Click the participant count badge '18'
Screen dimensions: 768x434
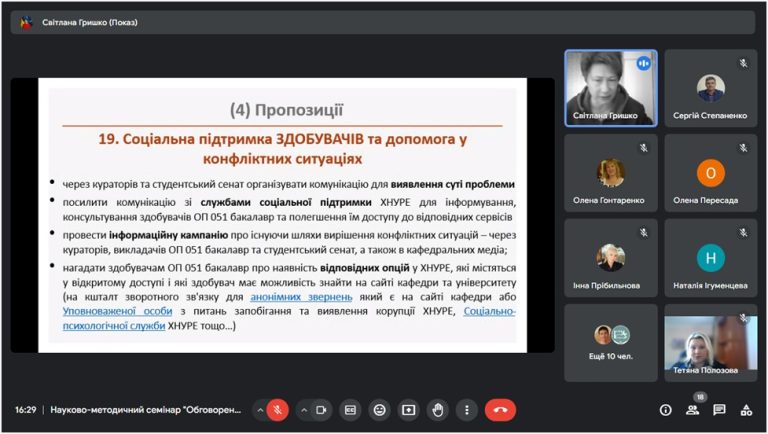tap(700, 397)
